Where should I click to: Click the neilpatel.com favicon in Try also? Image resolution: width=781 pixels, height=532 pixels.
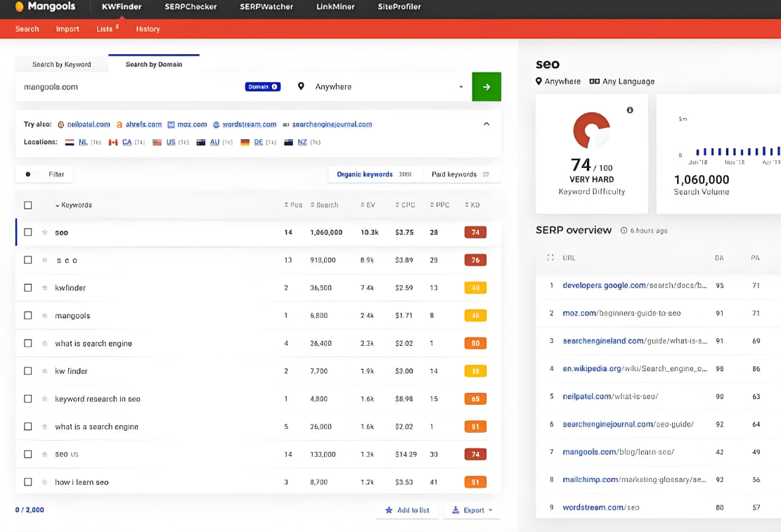pyautogui.click(x=60, y=124)
